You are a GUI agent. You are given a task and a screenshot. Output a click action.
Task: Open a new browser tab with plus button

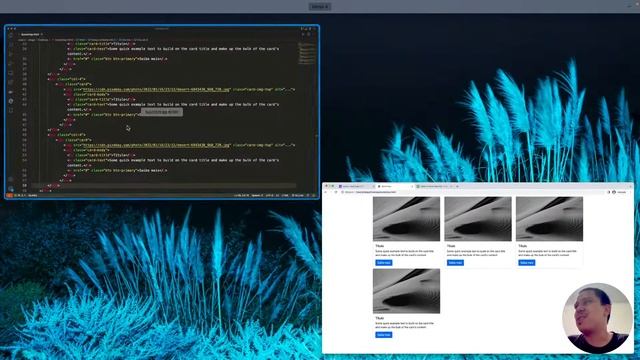click(x=457, y=186)
